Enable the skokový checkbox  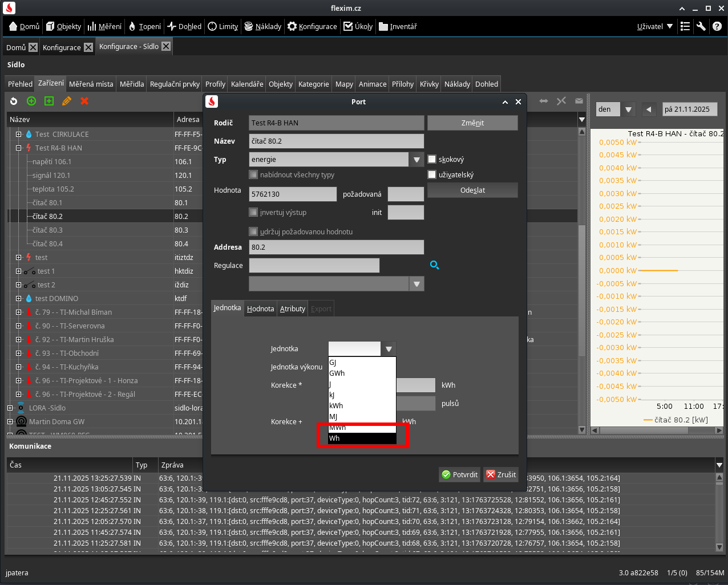point(432,160)
